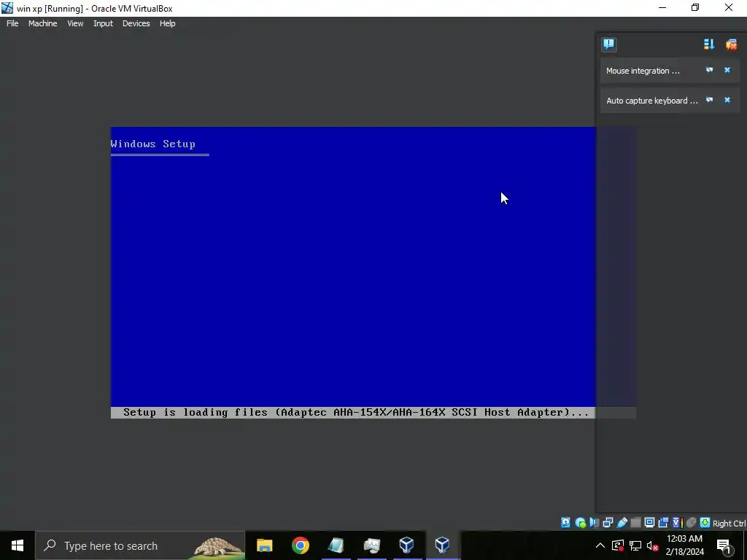Click the hard disk activity indicator
Viewport: 747px width, 560px height.
pos(565,523)
